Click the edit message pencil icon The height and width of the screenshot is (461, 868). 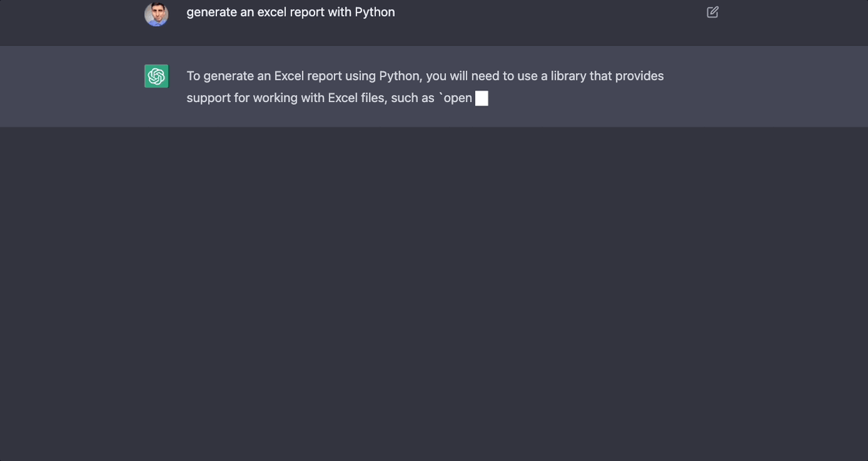[x=712, y=12]
